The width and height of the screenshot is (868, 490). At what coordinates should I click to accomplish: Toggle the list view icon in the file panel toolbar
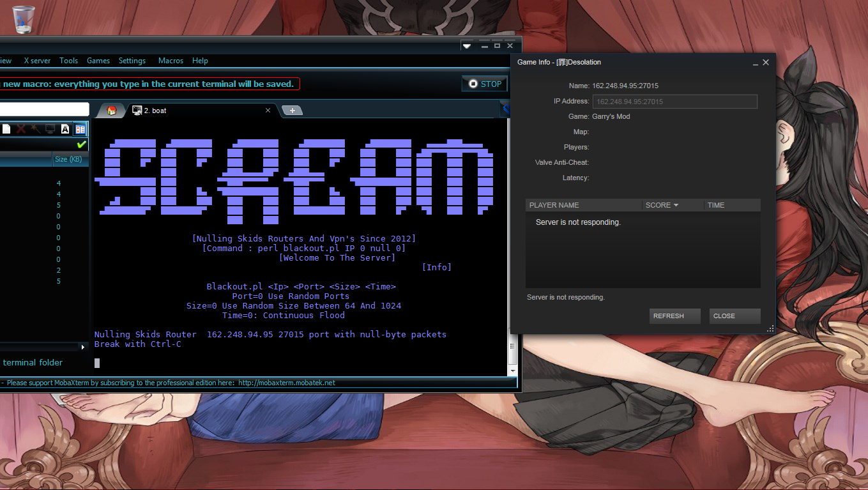pyautogui.click(x=80, y=129)
